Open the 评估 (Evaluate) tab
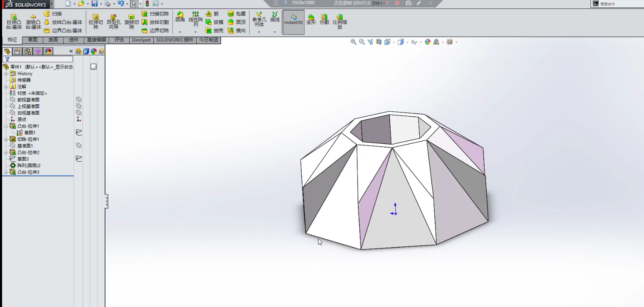 119,40
